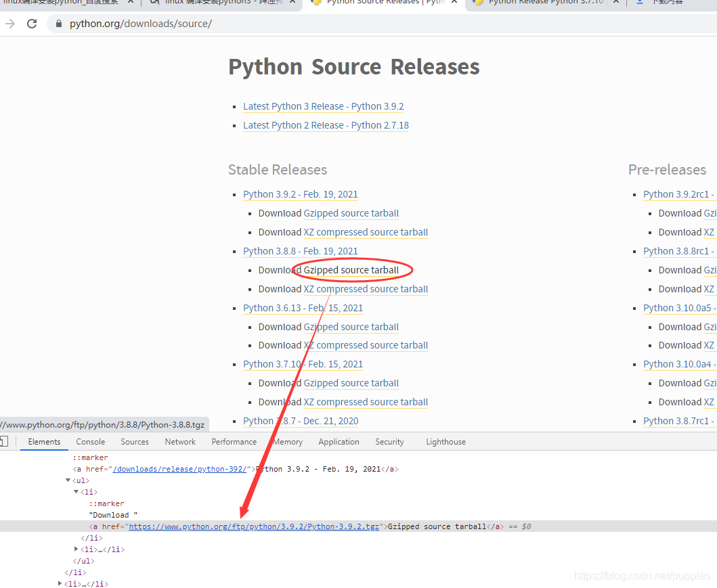Click the Python favicon on the active tab

(x=316, y=3)
